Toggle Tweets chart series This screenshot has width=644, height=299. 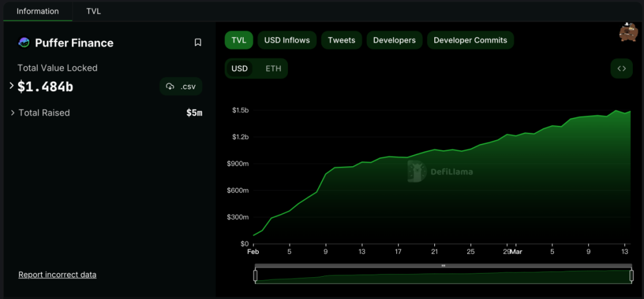coord(341,40)
